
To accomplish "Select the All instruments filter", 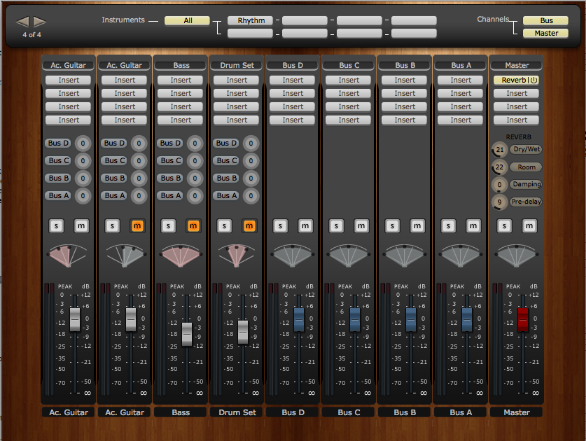I will (x=187, y=20).
